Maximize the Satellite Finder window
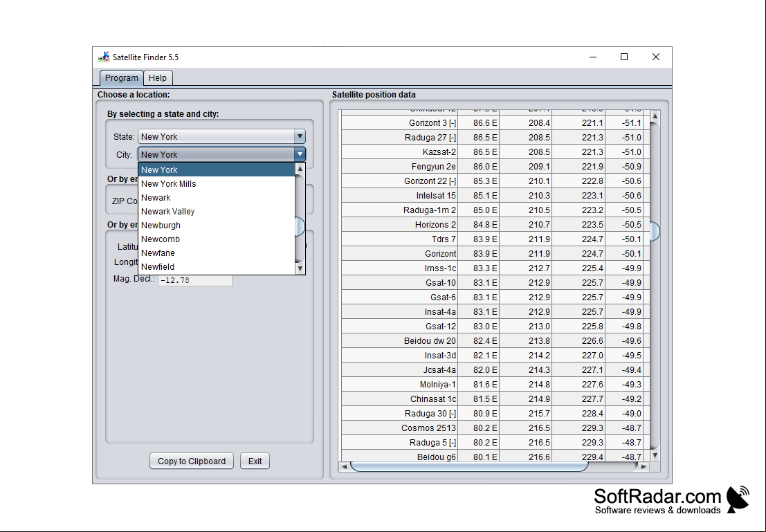 coord(624,57)
